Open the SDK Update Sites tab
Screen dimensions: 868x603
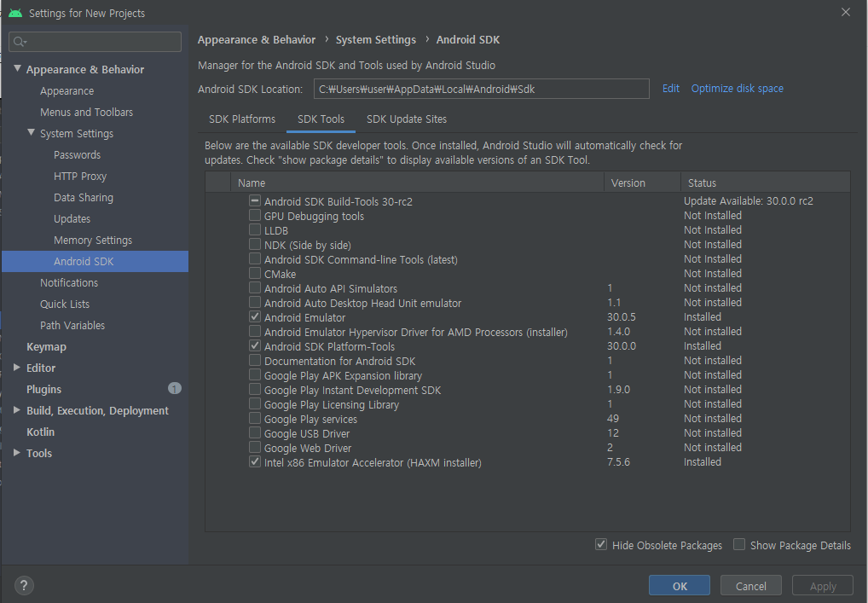(407, 119)
